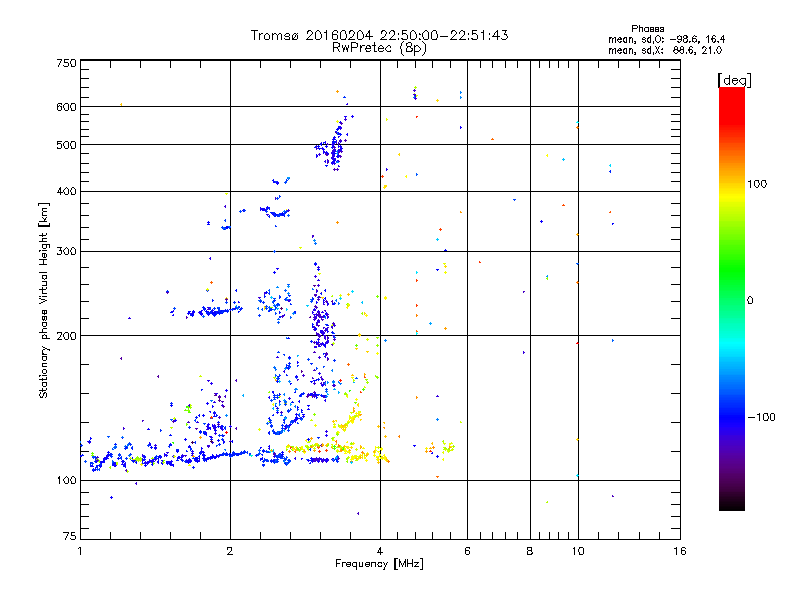Click the x-axis label '16'
Viewport: 800px width, 600px height.
[x=680, y=551]
